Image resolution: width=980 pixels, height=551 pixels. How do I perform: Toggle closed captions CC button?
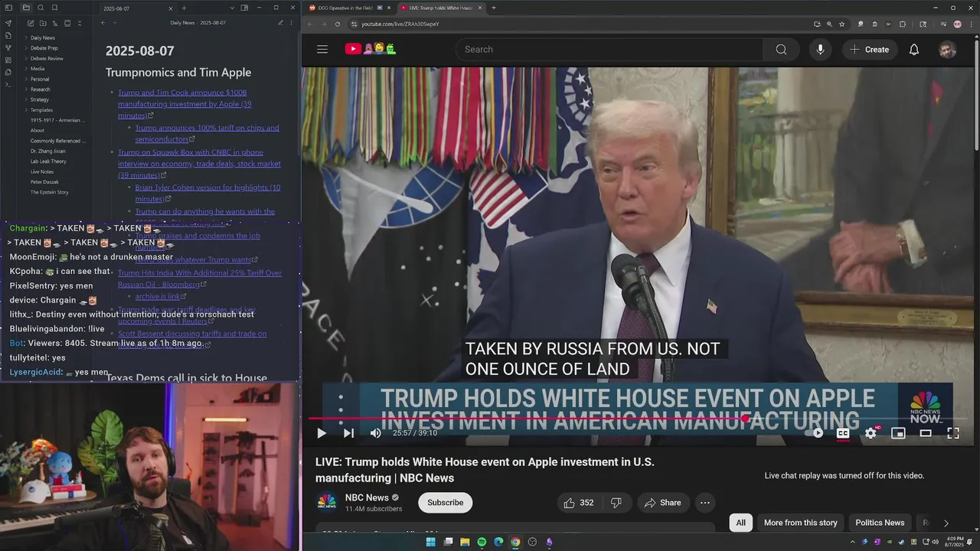pyautogui.click(x=843, y=433)
